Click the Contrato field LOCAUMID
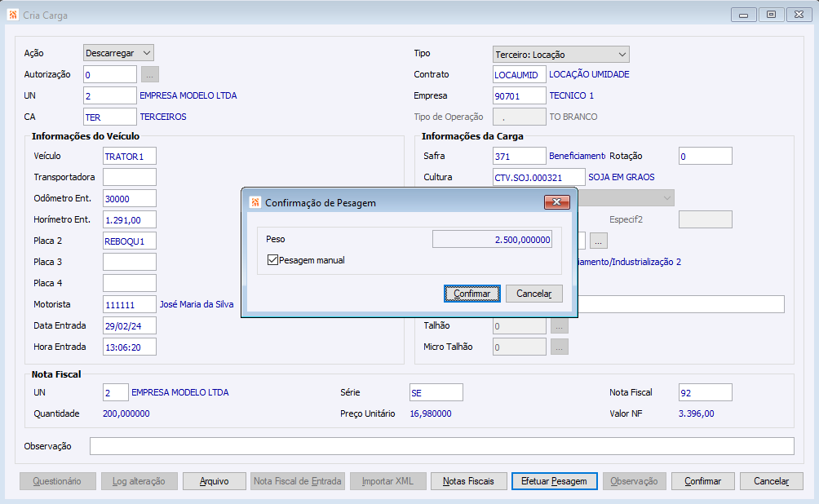This screenshot has height=504, width=819. tap(520, 74)
